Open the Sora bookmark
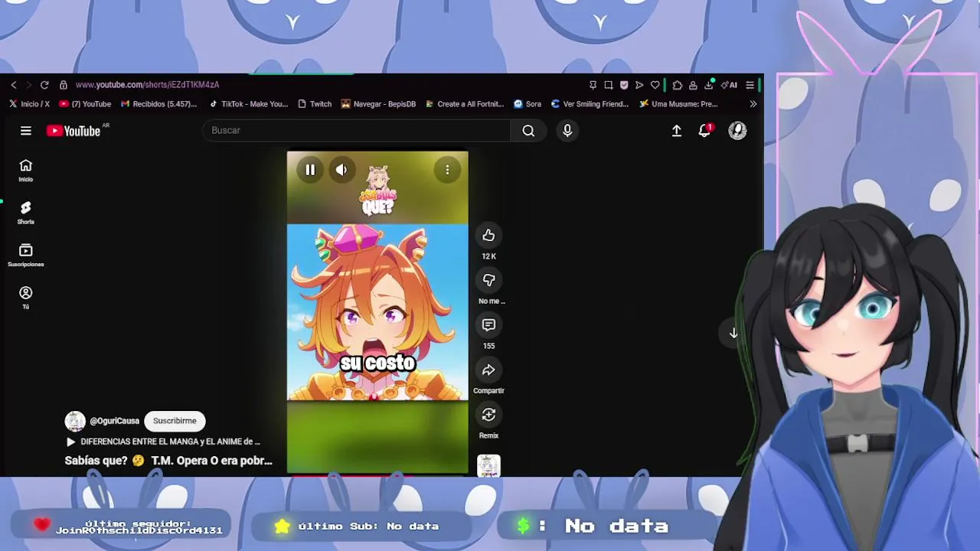Image resolution: width=980 pixels, height=551 pixels. pyautogui.click(x=528, y=104)
